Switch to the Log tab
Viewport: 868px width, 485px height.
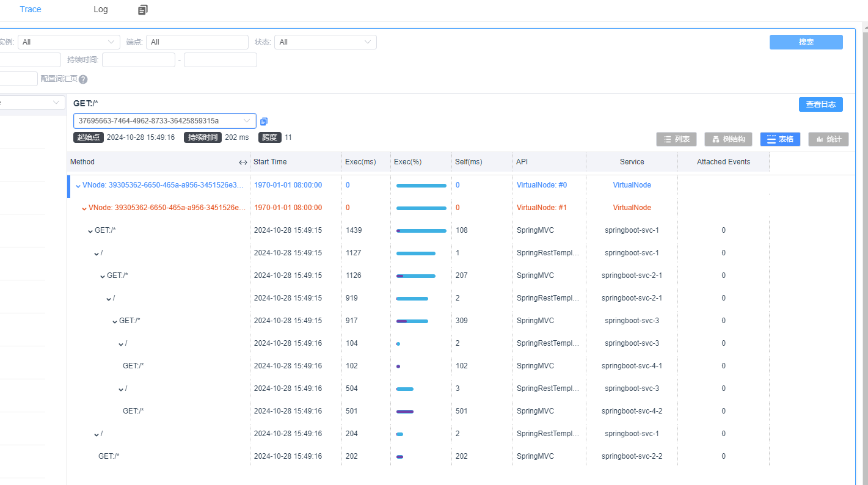click(101, 9)
